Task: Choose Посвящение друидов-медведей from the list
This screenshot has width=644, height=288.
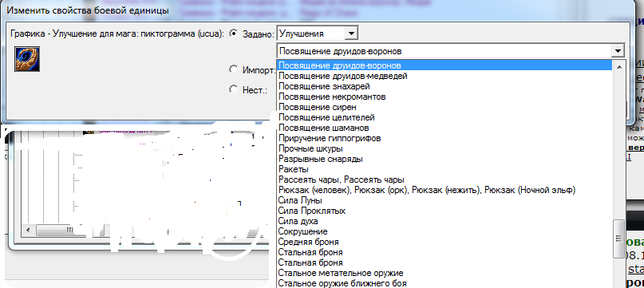Action: [444, 76]
